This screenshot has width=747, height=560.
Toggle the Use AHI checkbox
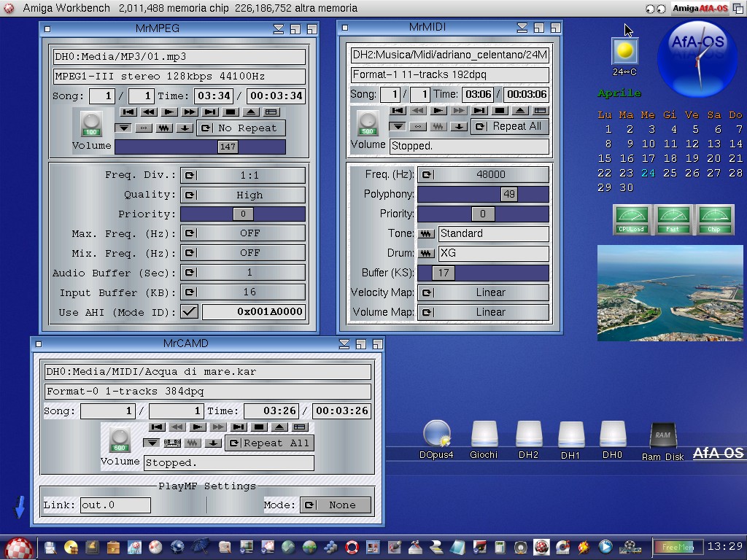pos(190,312)
